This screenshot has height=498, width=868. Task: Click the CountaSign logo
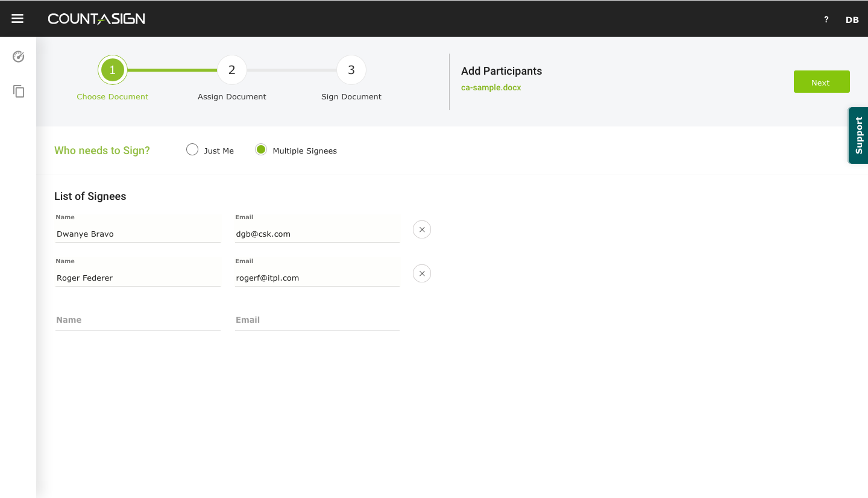(96, 19)
